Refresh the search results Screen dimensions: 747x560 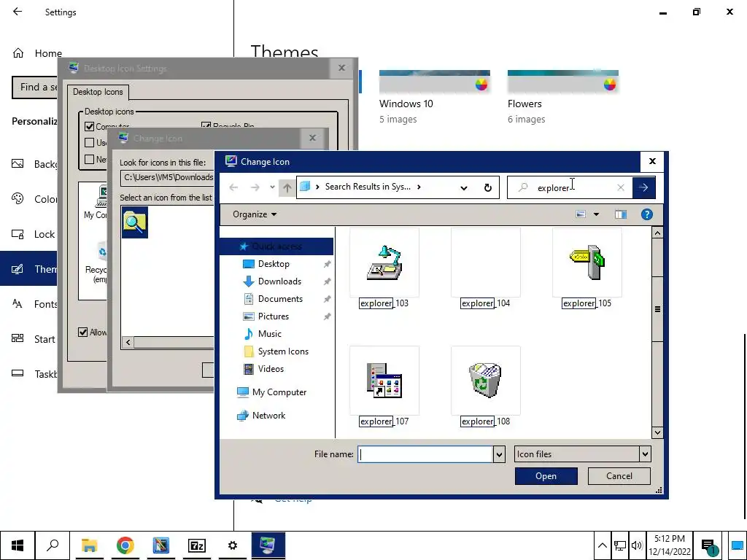click(487, 187)
